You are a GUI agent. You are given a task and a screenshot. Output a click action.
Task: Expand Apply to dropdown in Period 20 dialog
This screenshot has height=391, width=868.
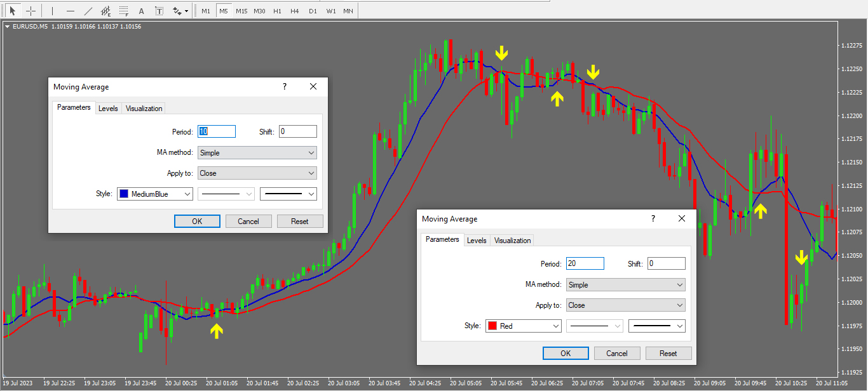point(625,305)
